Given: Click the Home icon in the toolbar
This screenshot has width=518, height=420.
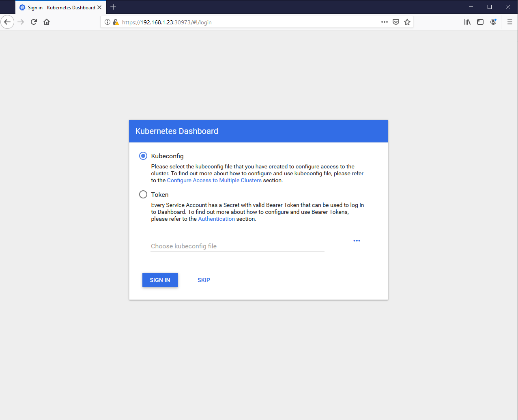Looking at the screenshot, I should 47,22.
